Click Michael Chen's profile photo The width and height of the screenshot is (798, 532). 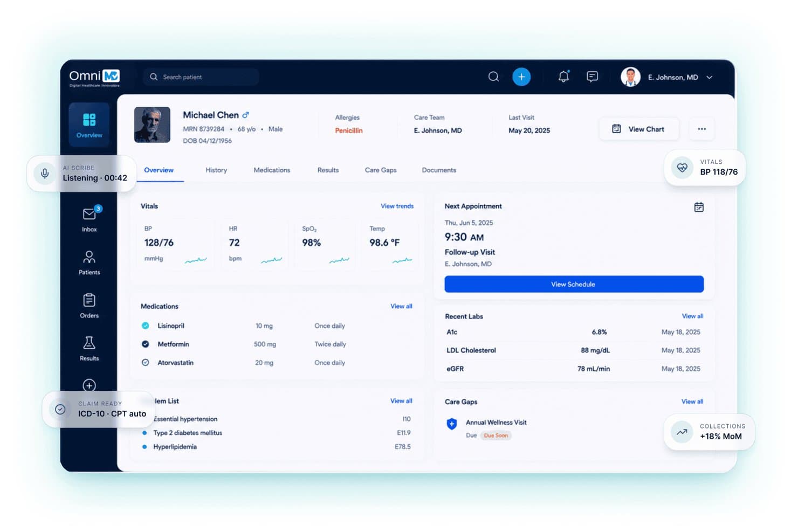152,125
